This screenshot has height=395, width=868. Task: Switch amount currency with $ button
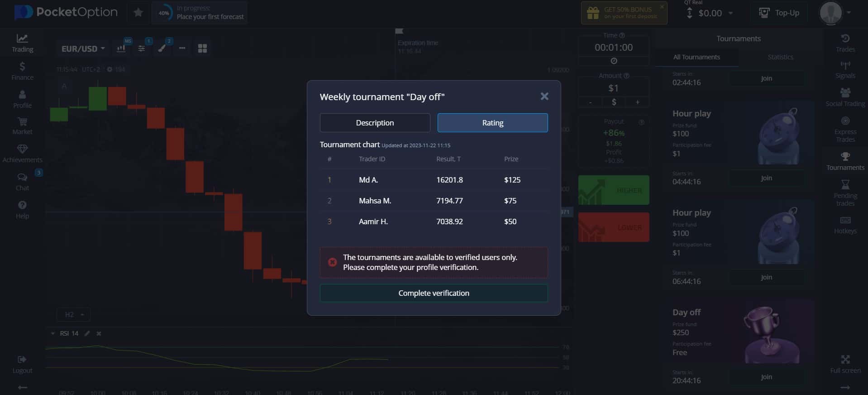614,102
